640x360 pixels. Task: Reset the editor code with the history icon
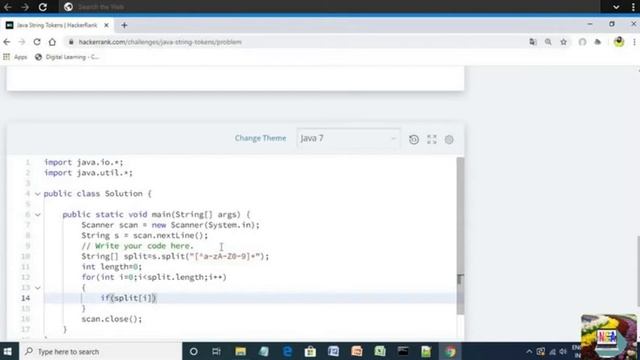(x=413, y=140)
